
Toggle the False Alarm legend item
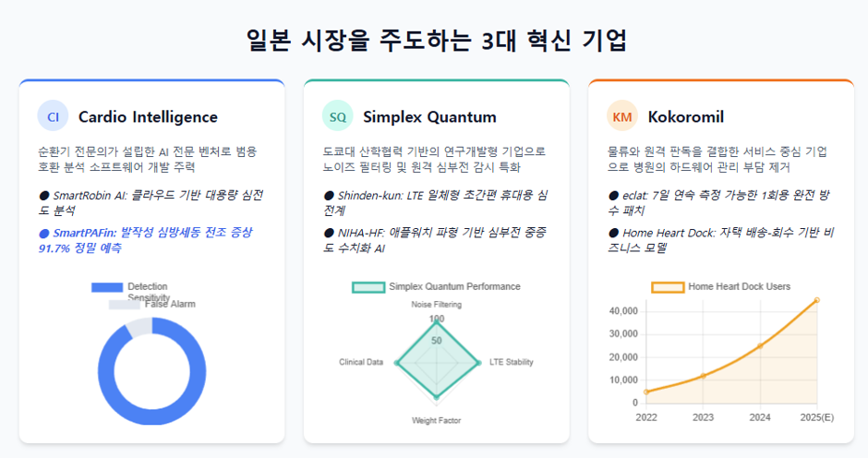[152, 304]
